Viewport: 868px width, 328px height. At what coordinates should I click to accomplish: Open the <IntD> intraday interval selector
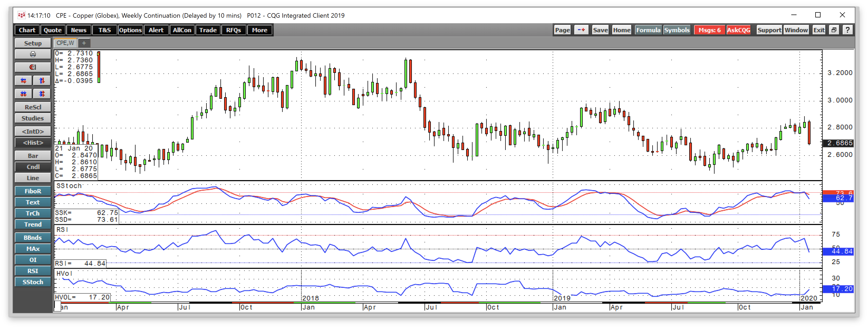tap(33, 131)
